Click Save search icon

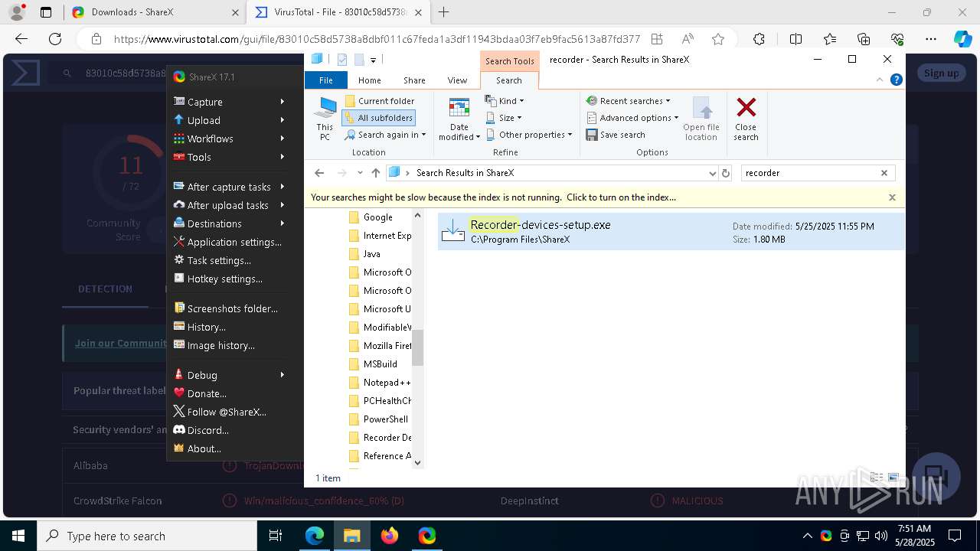click(x=616, y=135)
